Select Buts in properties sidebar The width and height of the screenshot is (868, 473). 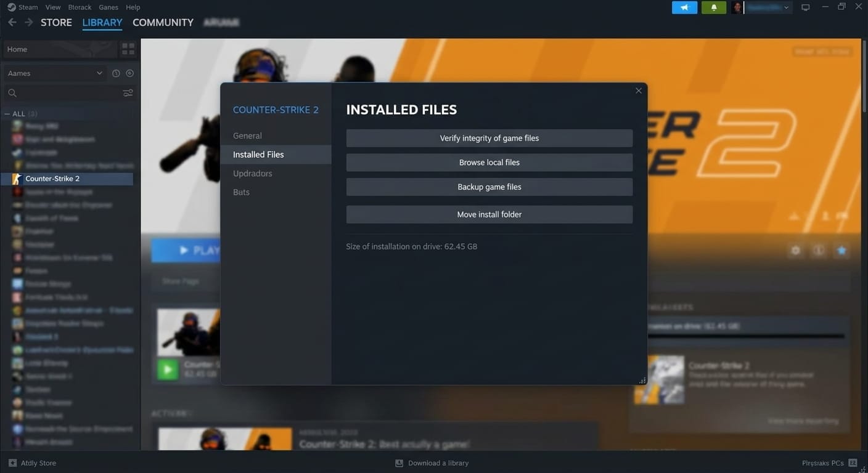point(276,192)
